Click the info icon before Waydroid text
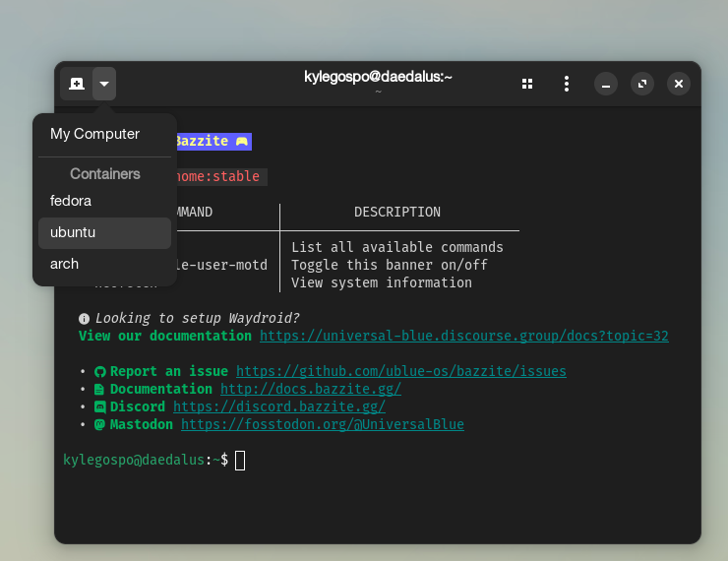This screenshot has width=728, height=561. [x=84, y=319]
